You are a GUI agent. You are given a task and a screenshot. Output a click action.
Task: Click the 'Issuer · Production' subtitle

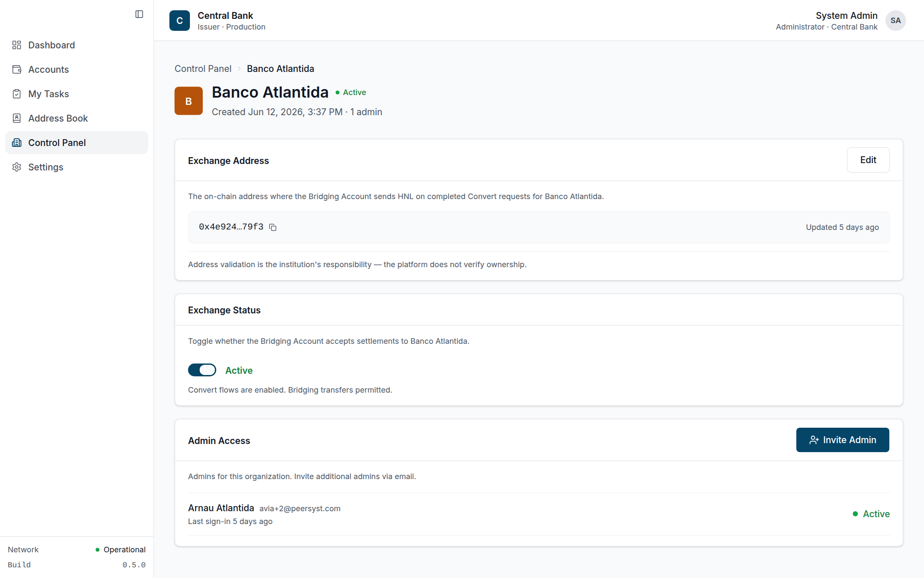coord(231,27)
